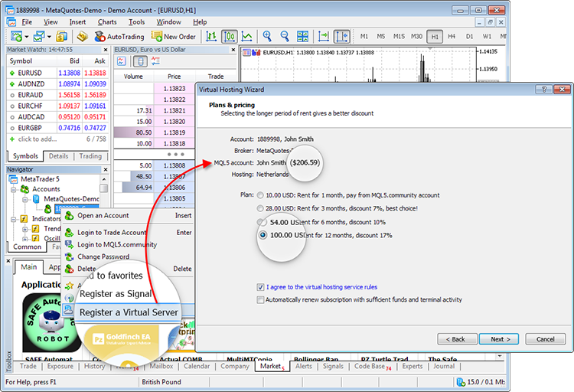
Task: Open the Calendar tab in Toolbox
Action: coord(196,367)
